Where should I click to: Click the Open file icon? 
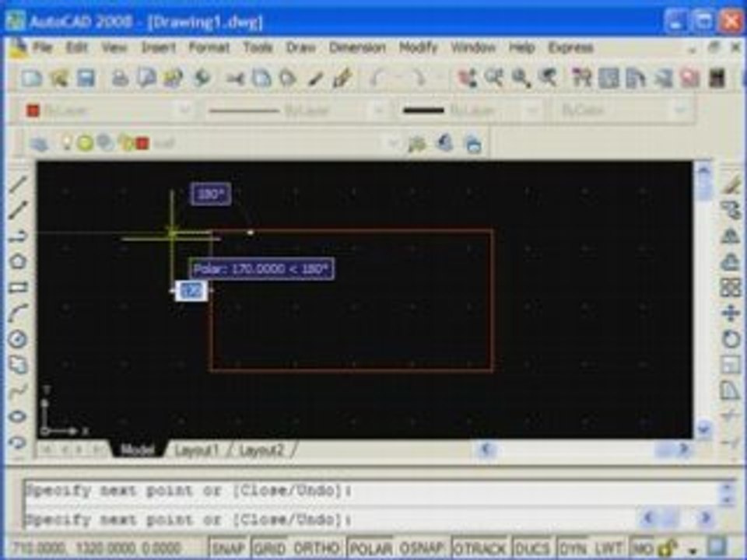[x=60, y=78]
